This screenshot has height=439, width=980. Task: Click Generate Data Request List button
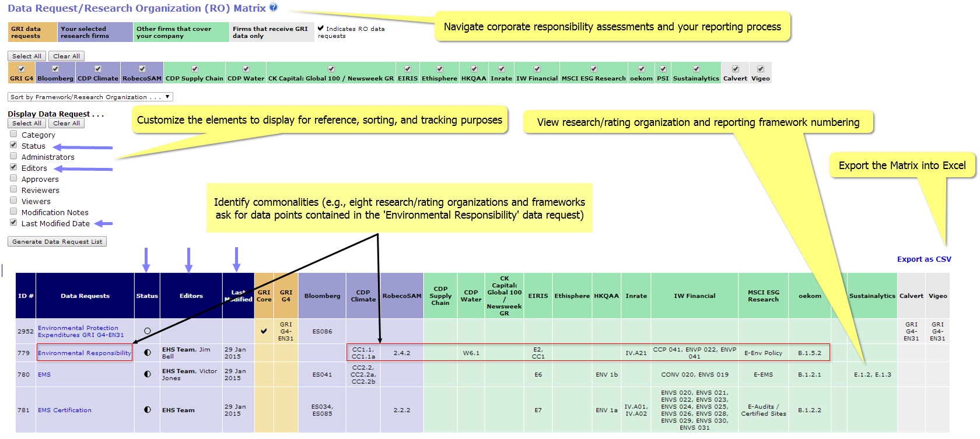click(57, 241)
